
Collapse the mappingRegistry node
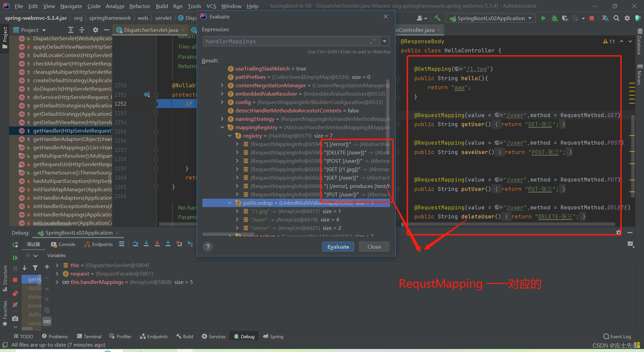pyautogui.click(x=222, y=128)
